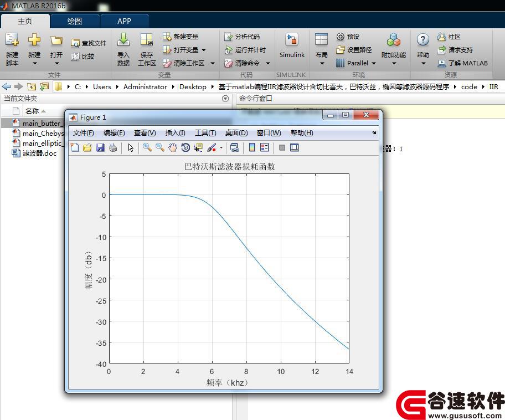Click Set Path (设置路径) button
505x420 pixels.
tap(354, 50)
